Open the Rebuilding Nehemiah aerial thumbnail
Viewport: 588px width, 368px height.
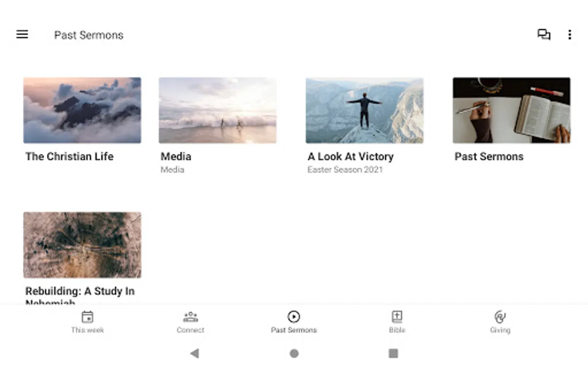click(82, 245)
